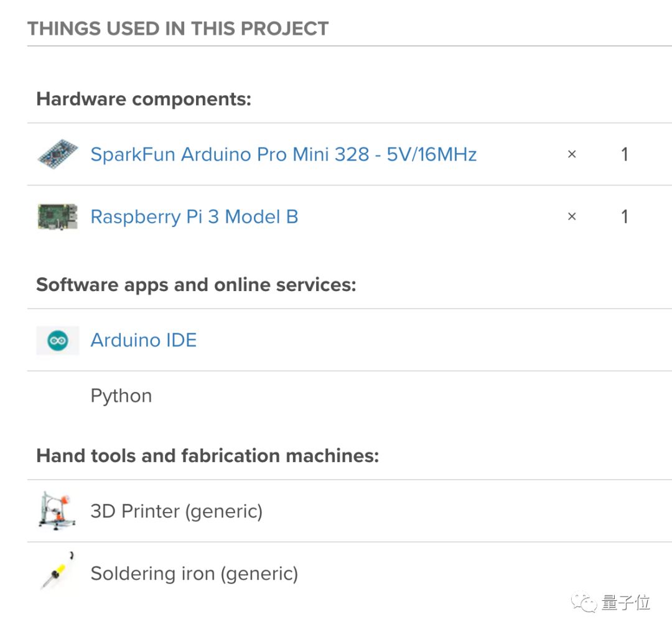Click the 3D Printer icon image
The width and height of the screenshot is (672, 632).
(57, 511)
